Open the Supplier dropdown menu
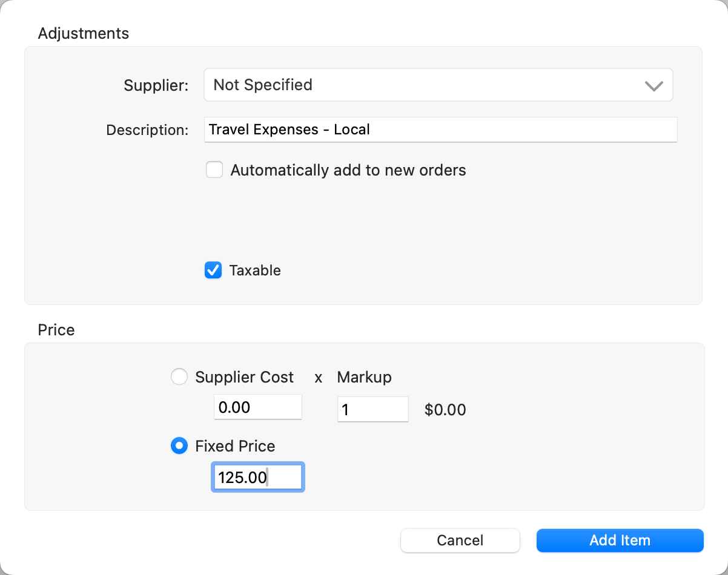The height and width of the screenshot is (575, 728). click(437, 85)
